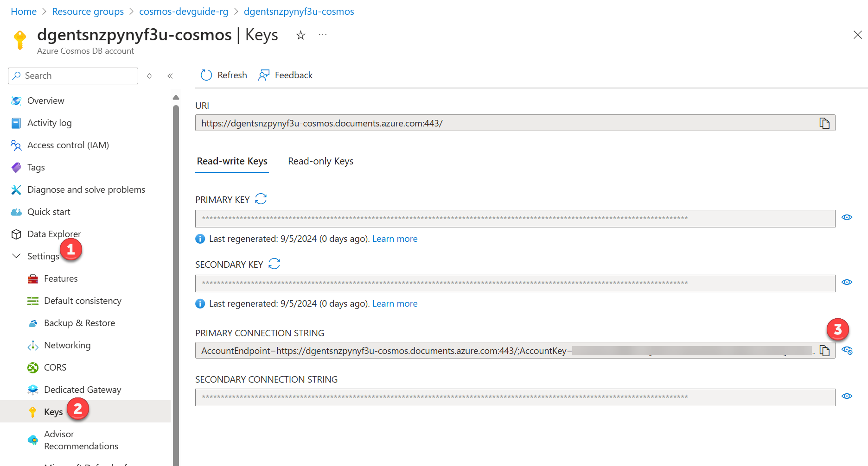Image resolution: width=868 pixels, height=466 pixels.
Task: Reveal the secondary connection string
Action: [847, 396]
